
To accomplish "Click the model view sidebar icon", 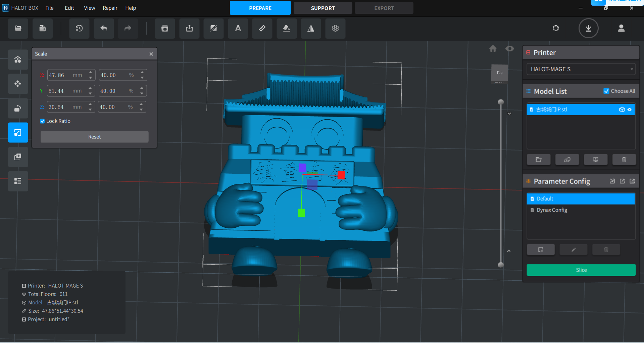I will point(18,59).
